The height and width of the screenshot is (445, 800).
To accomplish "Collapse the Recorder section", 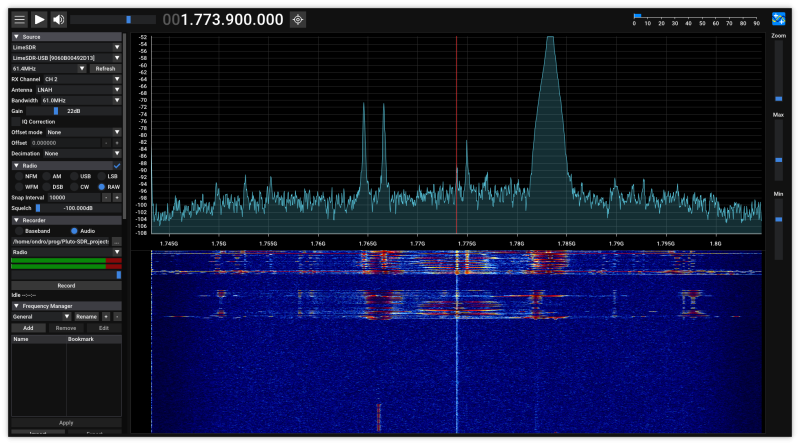I will (66, 220).
